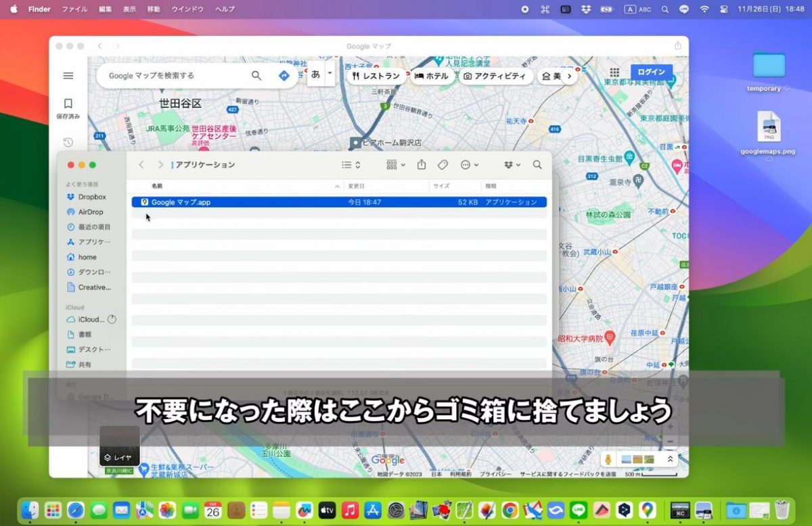Go back in the Finder window
812x526 pixels.
tap(141, 164)
